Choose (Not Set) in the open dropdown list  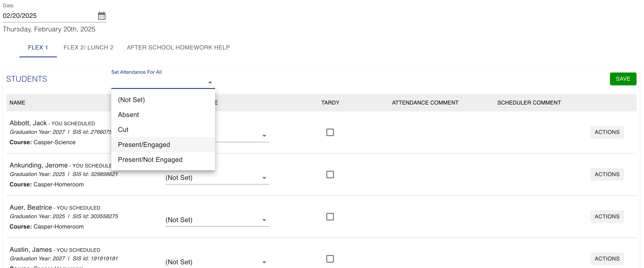tap(131, 100)
